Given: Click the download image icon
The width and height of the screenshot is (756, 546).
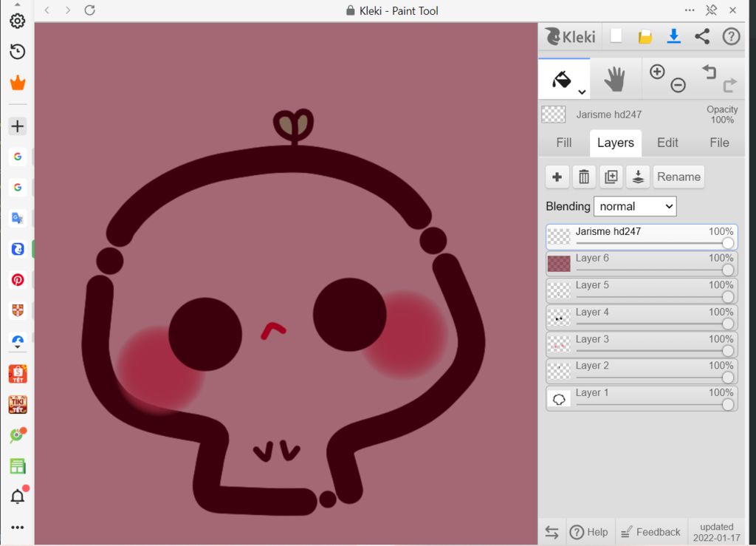Looking at the screenshot, I should (x=673, y=36).
